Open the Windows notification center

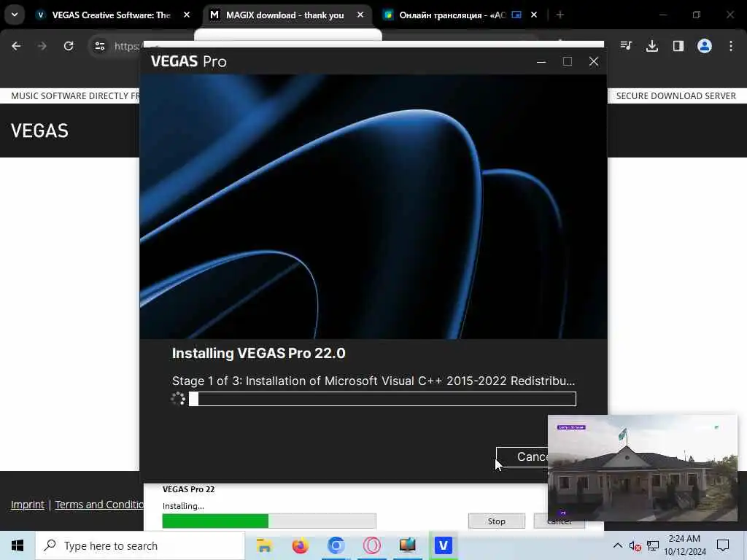[723, 545]
